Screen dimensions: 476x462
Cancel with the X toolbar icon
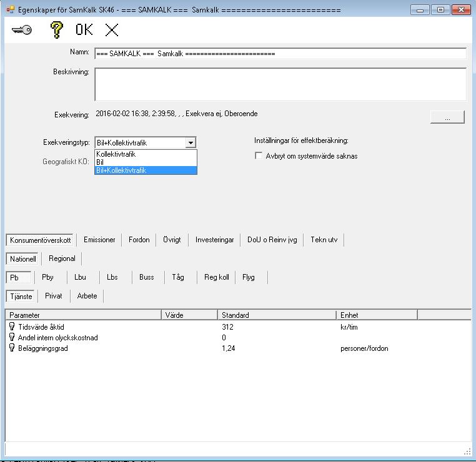pos(112,30)
